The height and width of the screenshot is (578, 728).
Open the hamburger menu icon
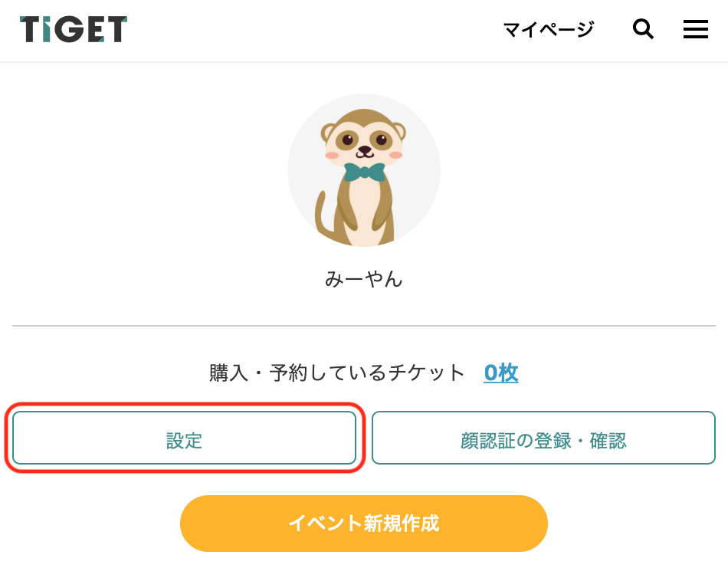point(696,29)
